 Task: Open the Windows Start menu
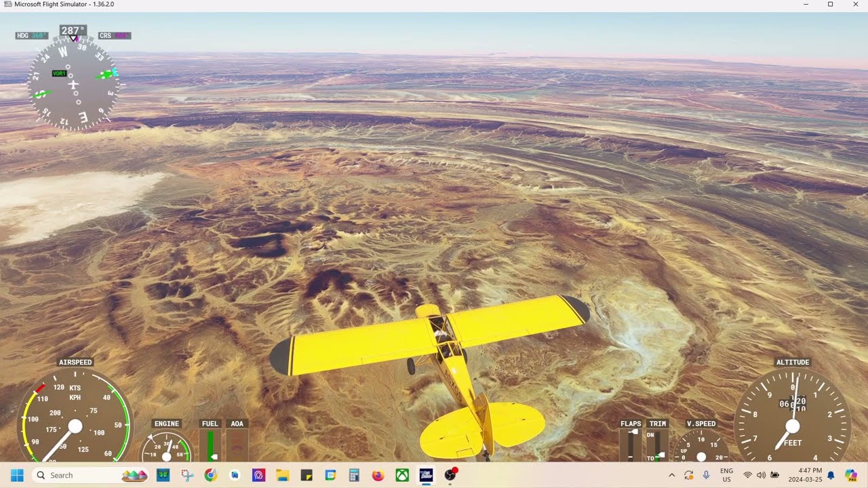[x=17, y=475]
